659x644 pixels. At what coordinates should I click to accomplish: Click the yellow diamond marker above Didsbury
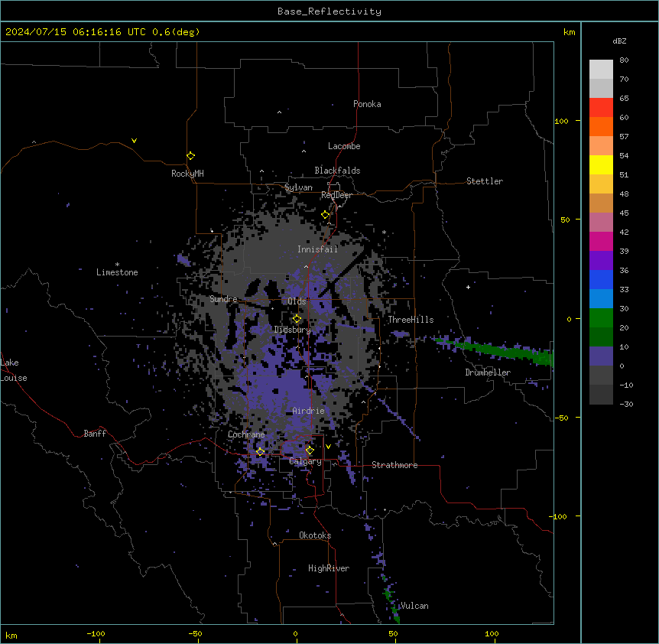pyautogui.click(x=297, y=319)
